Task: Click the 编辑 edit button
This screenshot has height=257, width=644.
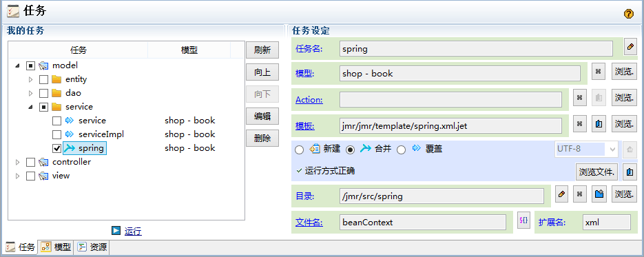Action: (x=262, y=116)
